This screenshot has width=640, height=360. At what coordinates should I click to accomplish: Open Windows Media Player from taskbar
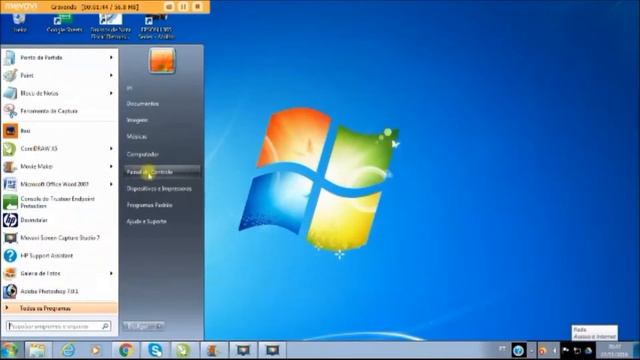coord(96,350)
